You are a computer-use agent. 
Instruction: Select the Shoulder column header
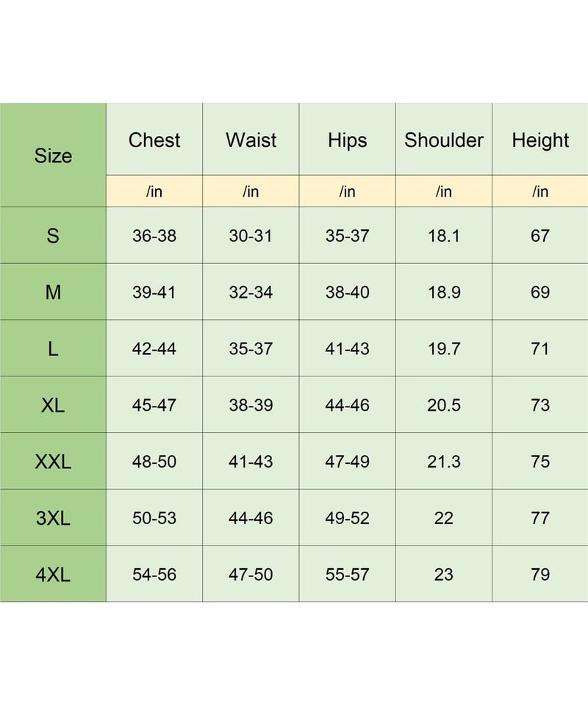coord(444,140)
